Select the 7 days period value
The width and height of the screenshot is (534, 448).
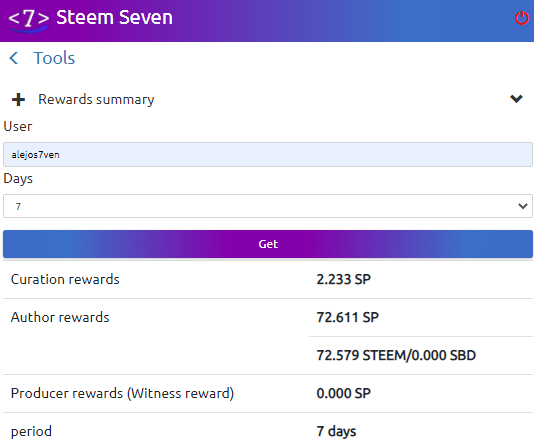point(336,432)
